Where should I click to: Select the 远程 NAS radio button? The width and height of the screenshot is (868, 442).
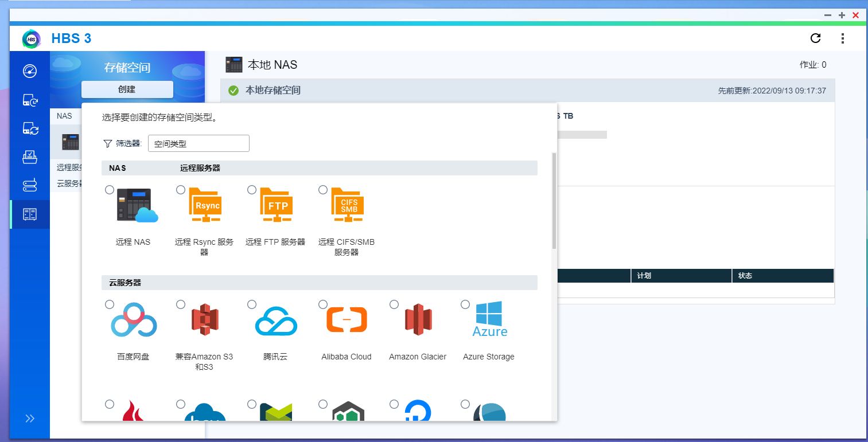coord(110,190)
